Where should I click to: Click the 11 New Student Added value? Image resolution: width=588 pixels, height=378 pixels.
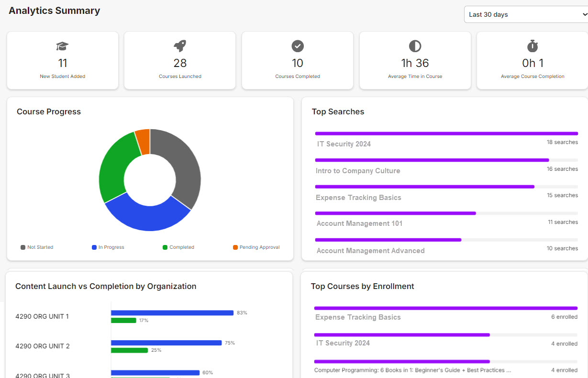tap(62, 63)
